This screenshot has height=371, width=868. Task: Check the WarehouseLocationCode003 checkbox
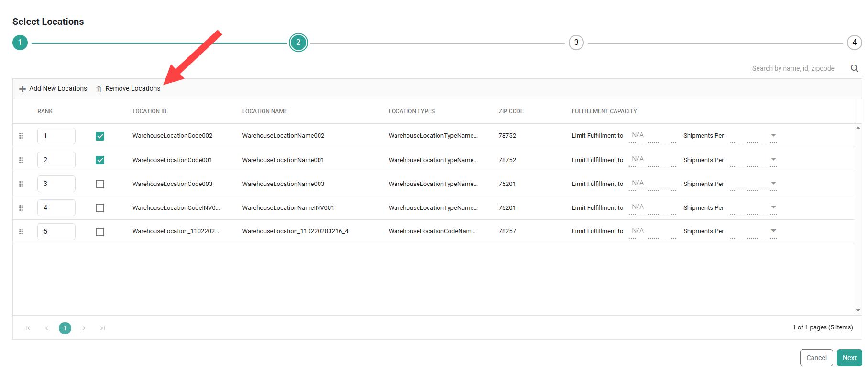click(100, 184)
